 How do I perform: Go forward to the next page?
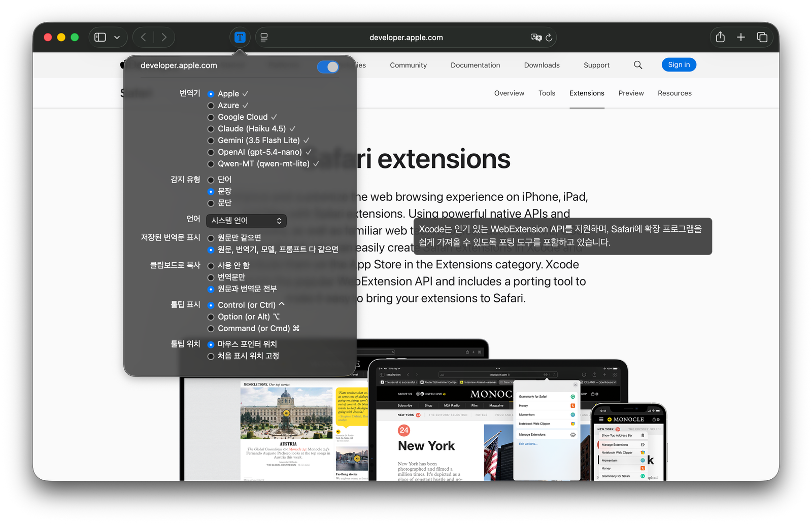(164, 38)
